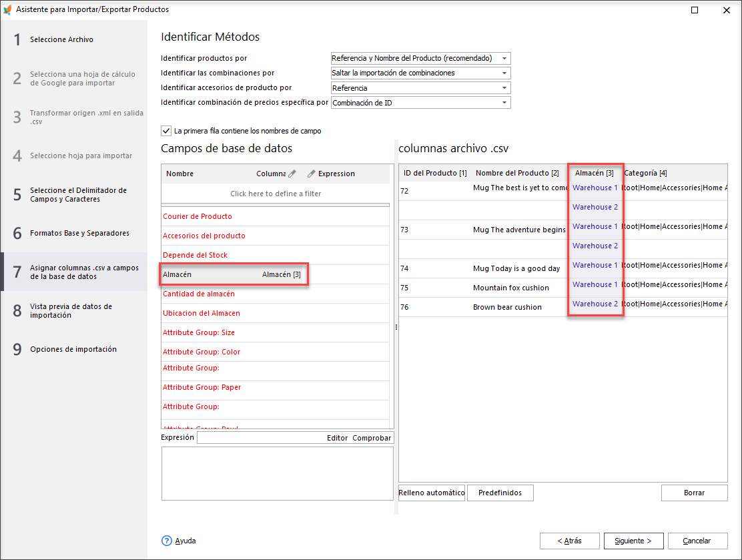The image size is (742, 560).
Task: Click the vertical panel splitter handle
Action: click(396, 326)
